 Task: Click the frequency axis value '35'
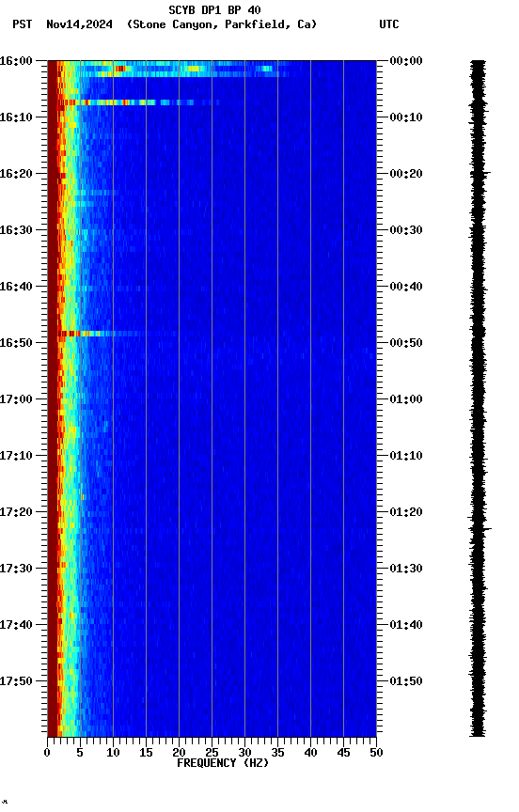pyautogui.click(x=277, y=753)
